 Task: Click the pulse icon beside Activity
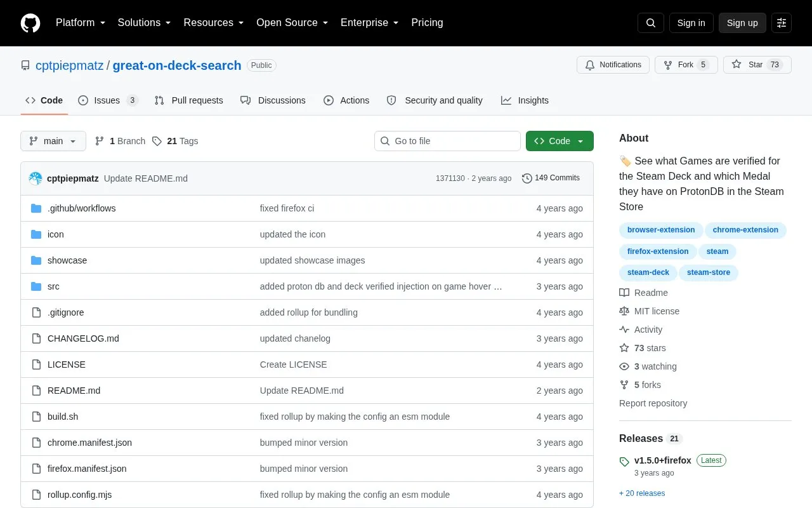tap(624, 330)
